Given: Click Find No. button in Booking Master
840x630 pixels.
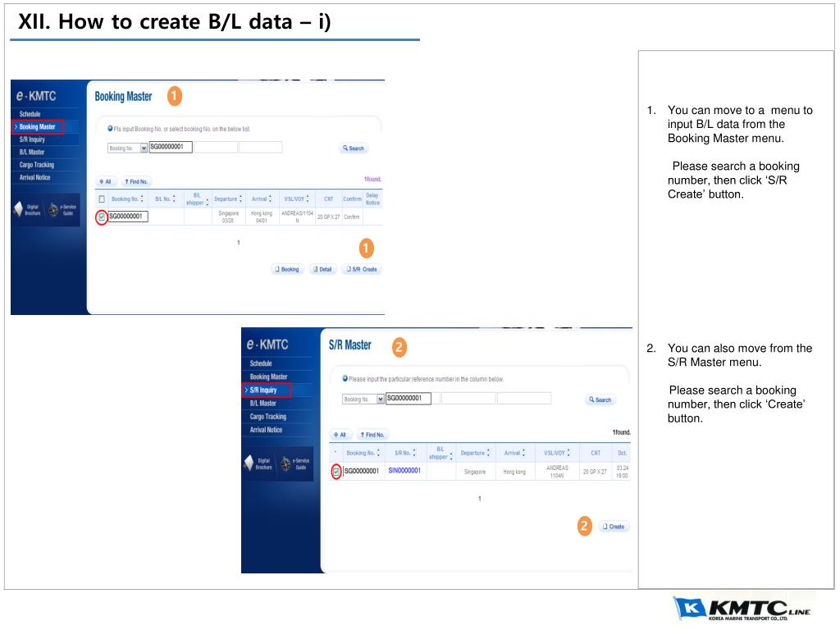Looking at the screenshot, I should [x=136, y=181].
